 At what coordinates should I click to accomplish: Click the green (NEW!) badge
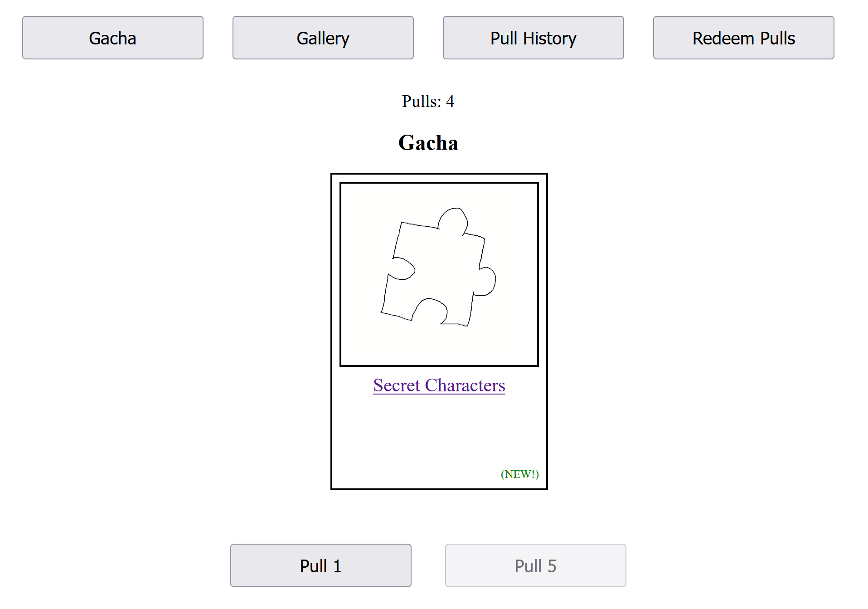tap(519, 474)
